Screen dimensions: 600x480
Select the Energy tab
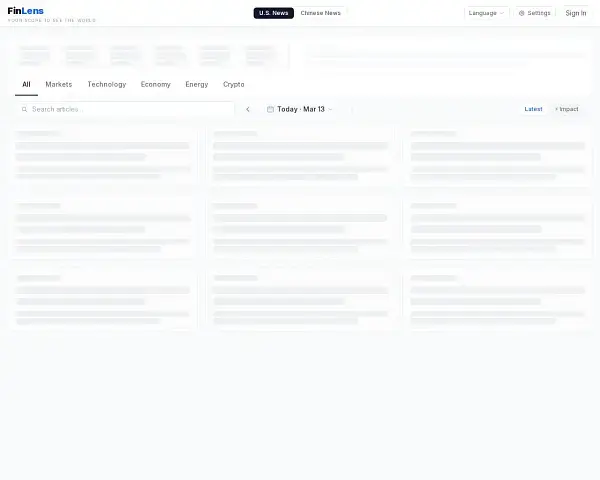(x=197, y=85)
